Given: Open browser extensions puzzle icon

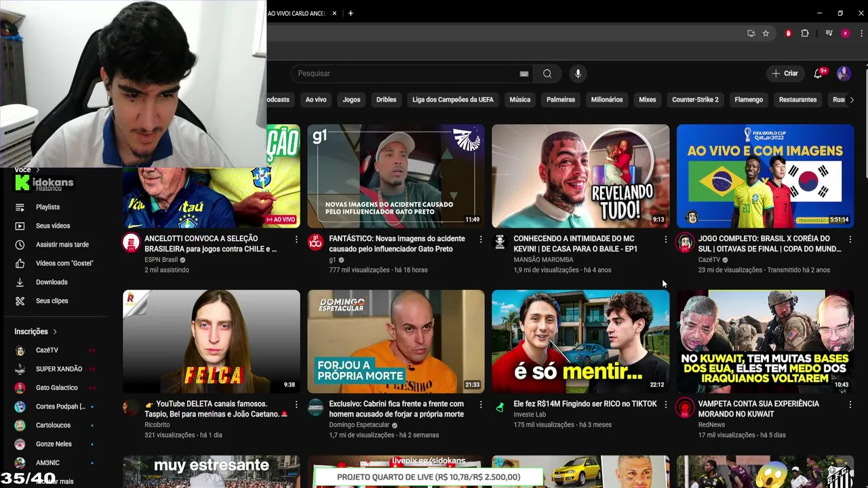Looking at the screenshot, I should pos(805,33).
